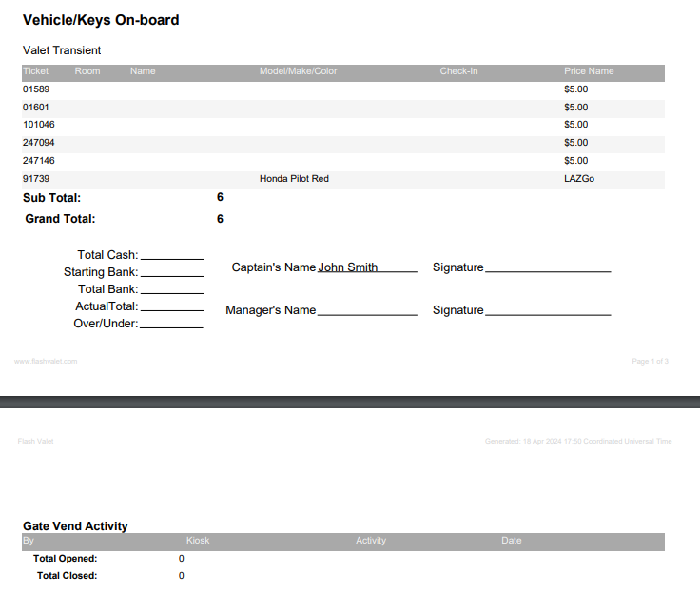Click the Total Opened value 0

(x=182, y=559)
